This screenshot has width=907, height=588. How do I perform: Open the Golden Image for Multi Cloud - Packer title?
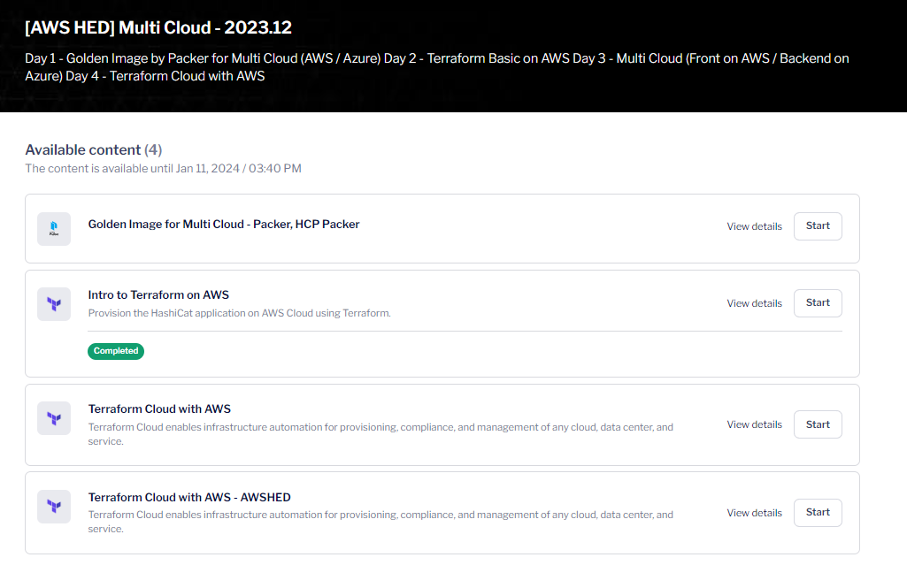(224, 225)
